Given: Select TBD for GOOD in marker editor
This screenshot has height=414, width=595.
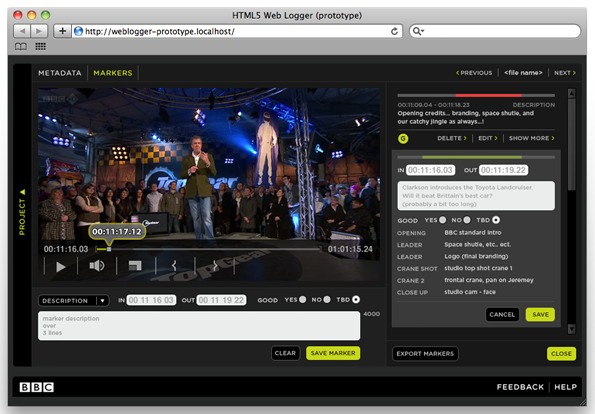Looking at the screenshot, I should [x=496, y=220].
